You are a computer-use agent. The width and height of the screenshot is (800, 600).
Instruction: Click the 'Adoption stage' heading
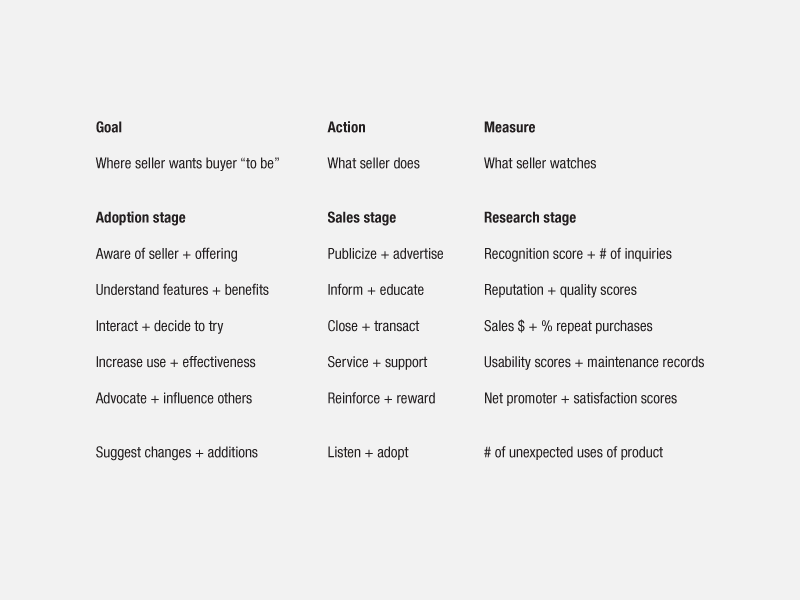pyautogui.click(x=140, y=218)
